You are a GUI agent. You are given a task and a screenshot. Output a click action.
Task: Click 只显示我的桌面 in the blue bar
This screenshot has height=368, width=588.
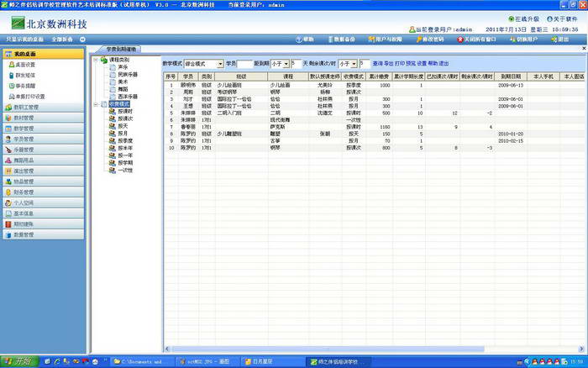[24, 39]
